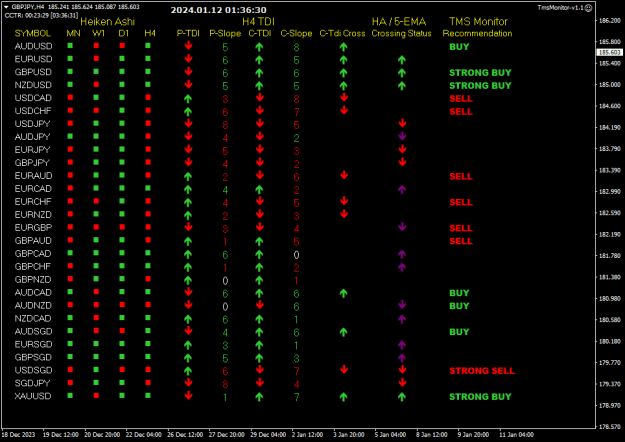The image size is (625, 442).
Task: Click USDSGD's STRONG SELL recommendation
Action: tap(482, 371)
